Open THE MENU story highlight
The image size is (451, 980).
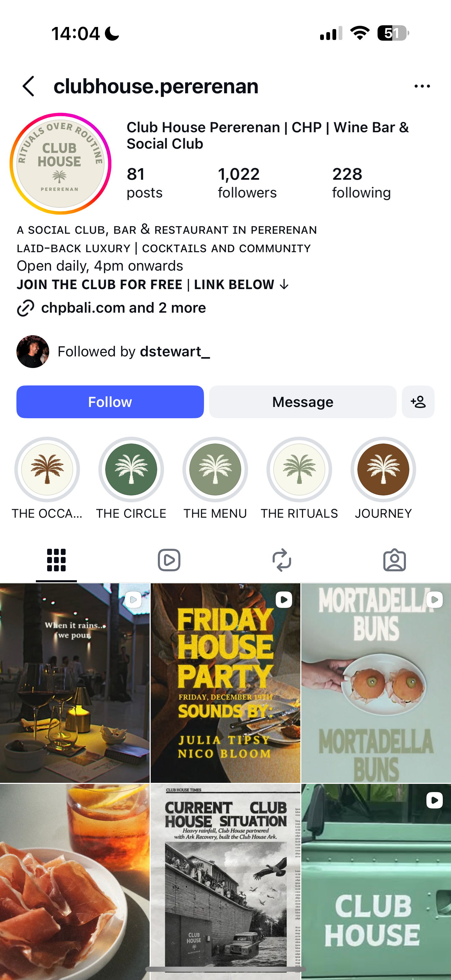point(215,469)
